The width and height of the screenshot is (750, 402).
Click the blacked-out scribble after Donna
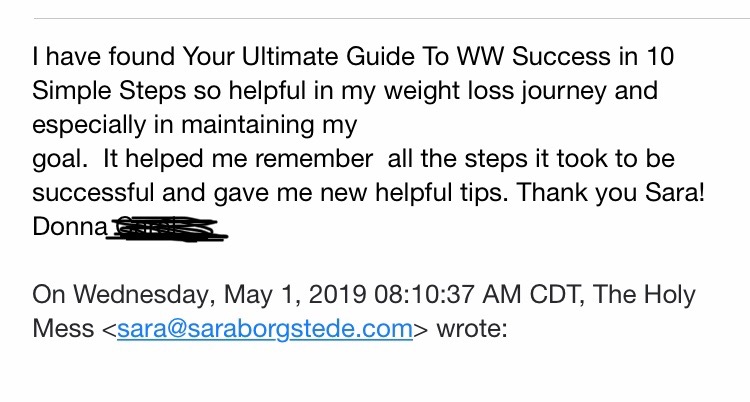click(x=166, y=228)
